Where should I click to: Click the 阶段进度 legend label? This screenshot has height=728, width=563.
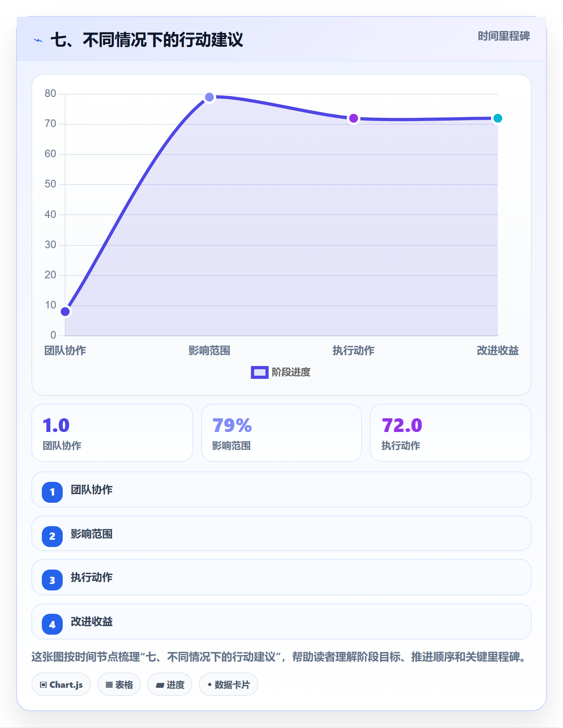pos(291,372)
